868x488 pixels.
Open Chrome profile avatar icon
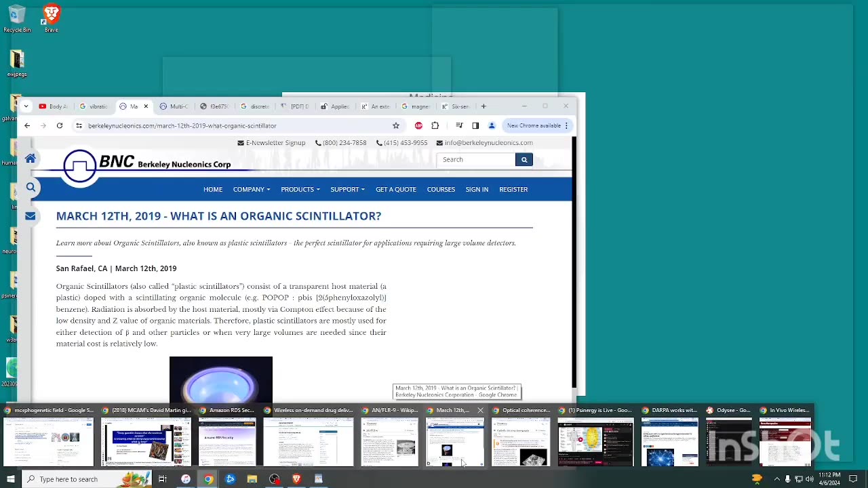pyautogui.click(x=492, y=125)
